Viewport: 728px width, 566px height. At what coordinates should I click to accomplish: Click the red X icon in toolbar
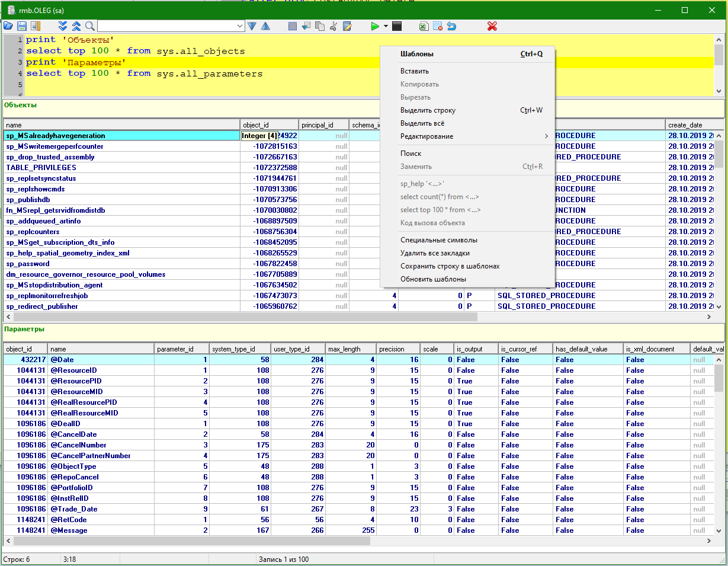492,26
